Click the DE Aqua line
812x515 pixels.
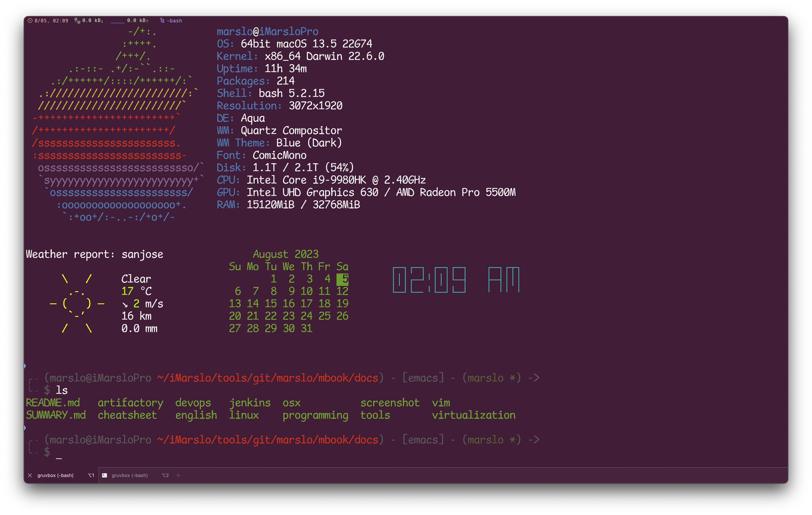(241, 118)
